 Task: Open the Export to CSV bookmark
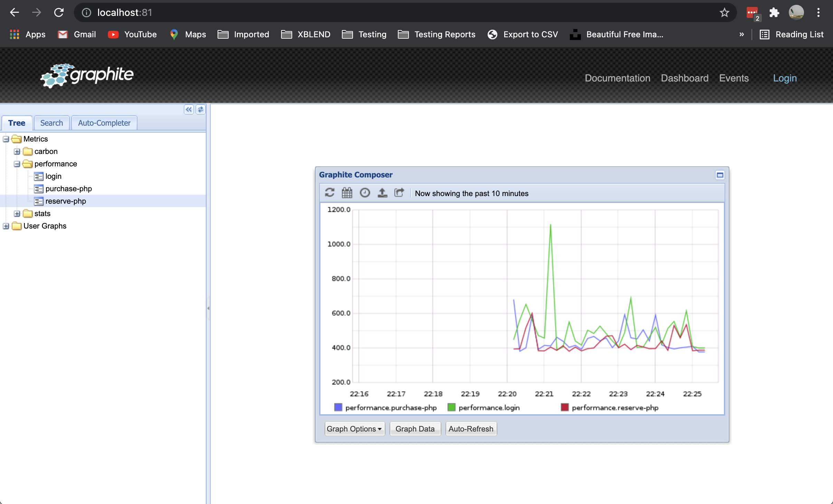tap(523, 35)
